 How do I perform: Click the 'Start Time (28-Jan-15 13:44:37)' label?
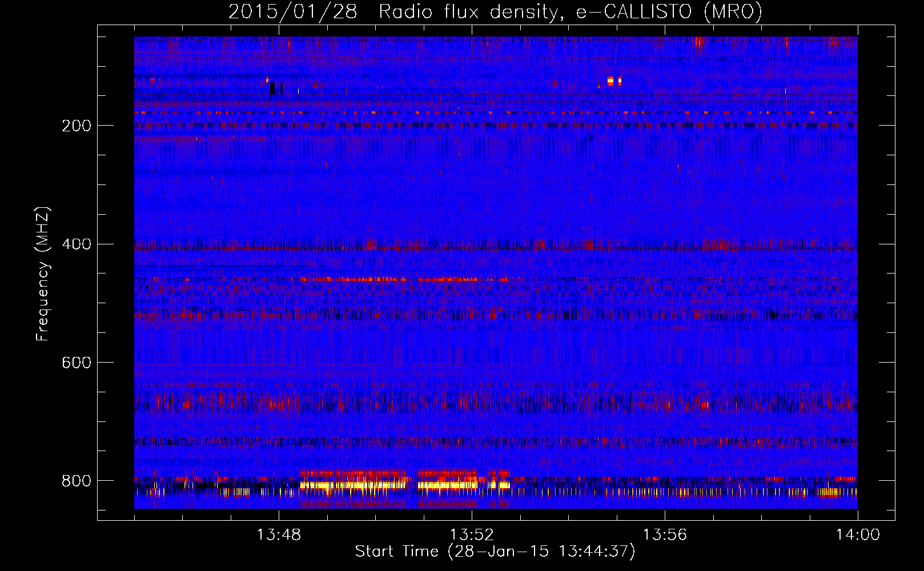click(495, 552)
